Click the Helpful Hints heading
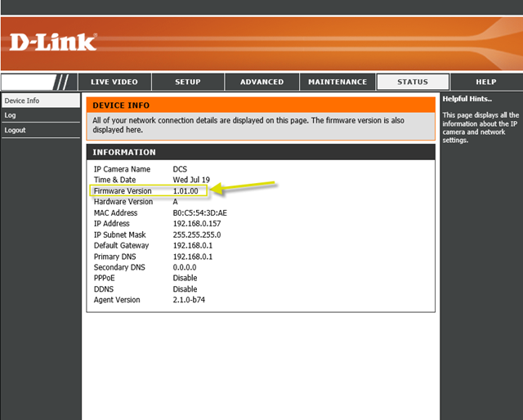Image resolution: width=523 pixels, height=420 pixels. point(467,99)
